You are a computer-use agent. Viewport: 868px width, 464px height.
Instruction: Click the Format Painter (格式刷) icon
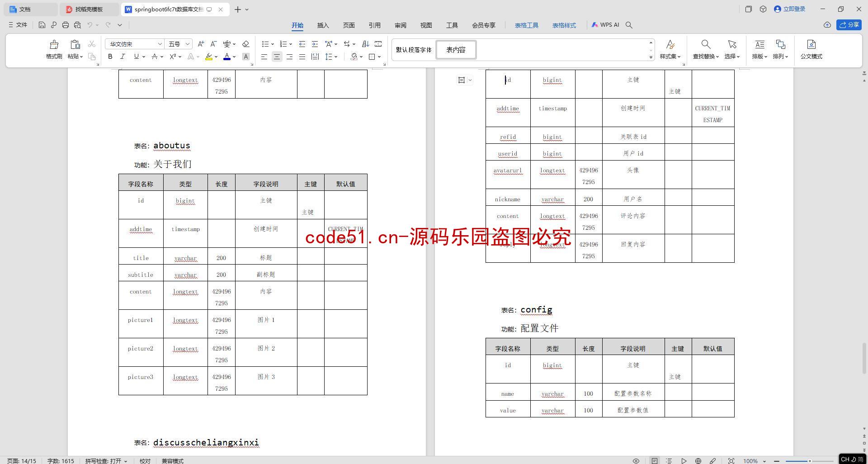[x=54, y=44]
